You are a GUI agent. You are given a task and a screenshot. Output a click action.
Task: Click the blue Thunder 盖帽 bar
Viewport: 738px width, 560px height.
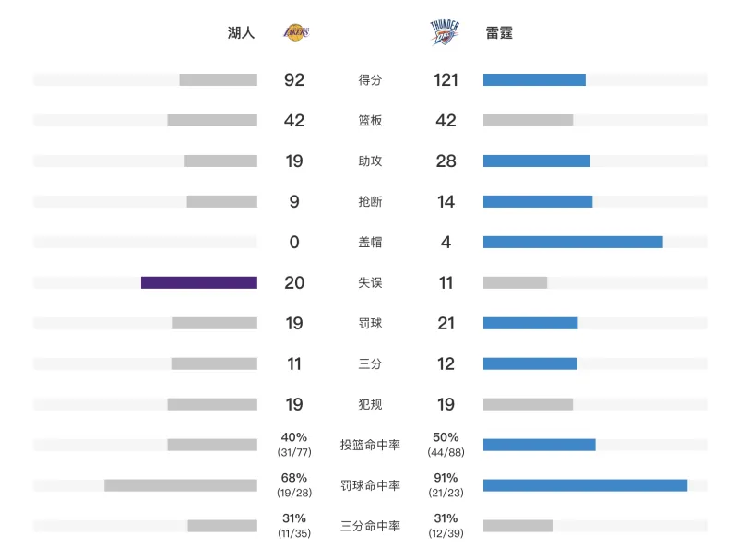click(573, 242)
